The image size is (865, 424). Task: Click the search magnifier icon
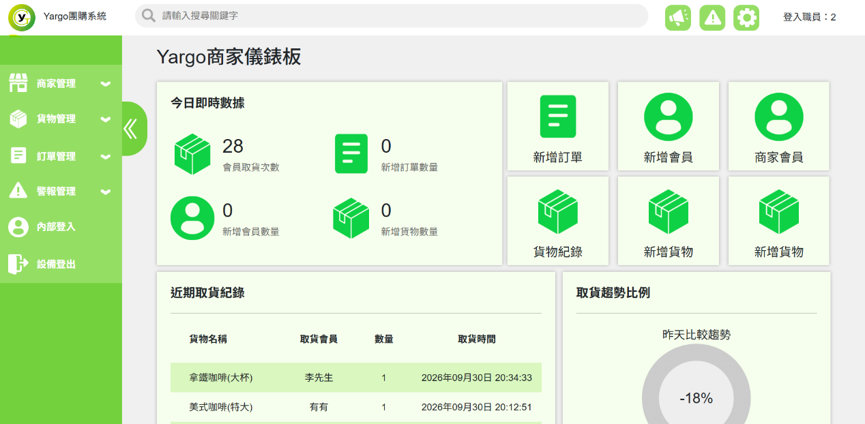pos(148,16)
